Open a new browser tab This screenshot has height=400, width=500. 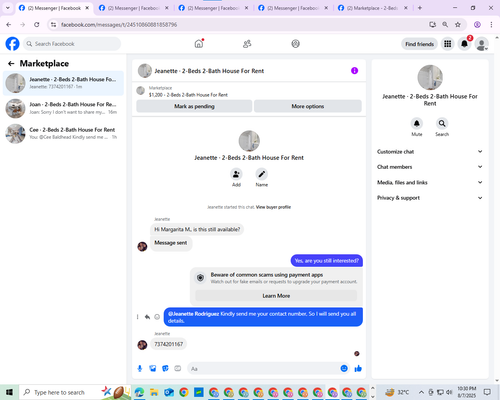(420, 8)
